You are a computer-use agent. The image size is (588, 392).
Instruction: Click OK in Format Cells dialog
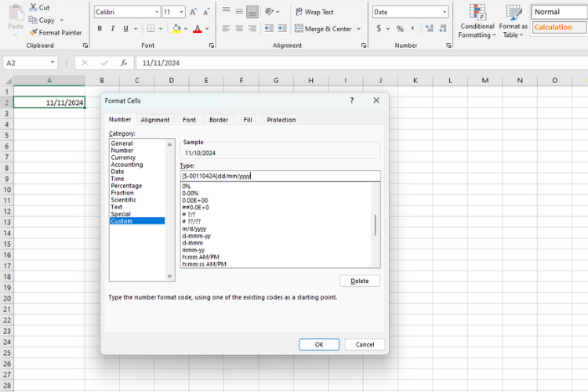point(319,344)
